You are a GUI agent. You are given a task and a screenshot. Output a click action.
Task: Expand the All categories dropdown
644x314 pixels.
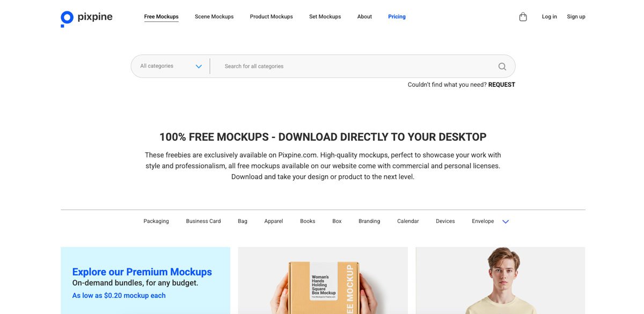click(x=170, y=65)
